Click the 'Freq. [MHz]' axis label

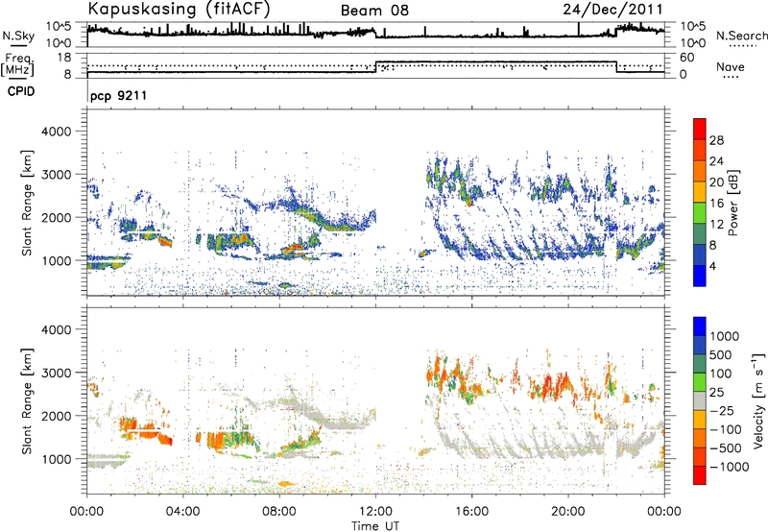coord(18,64)
